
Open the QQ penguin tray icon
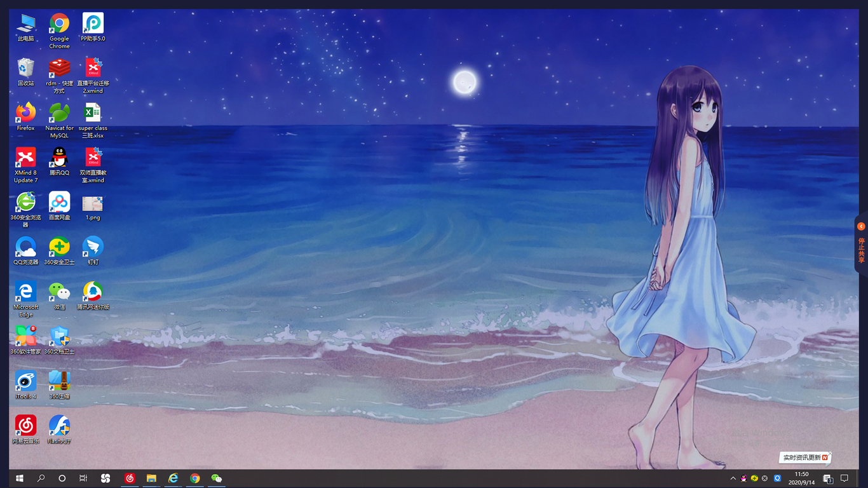tap(744, 478)
